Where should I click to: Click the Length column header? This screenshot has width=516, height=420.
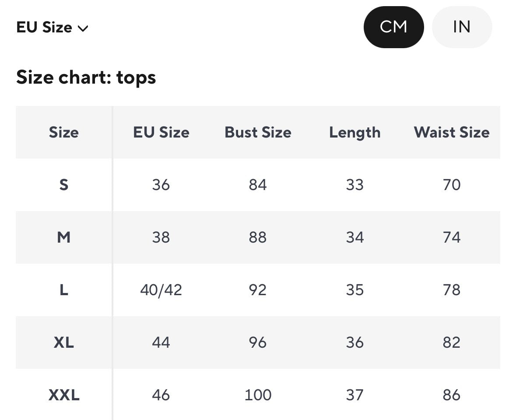[355, 132]
